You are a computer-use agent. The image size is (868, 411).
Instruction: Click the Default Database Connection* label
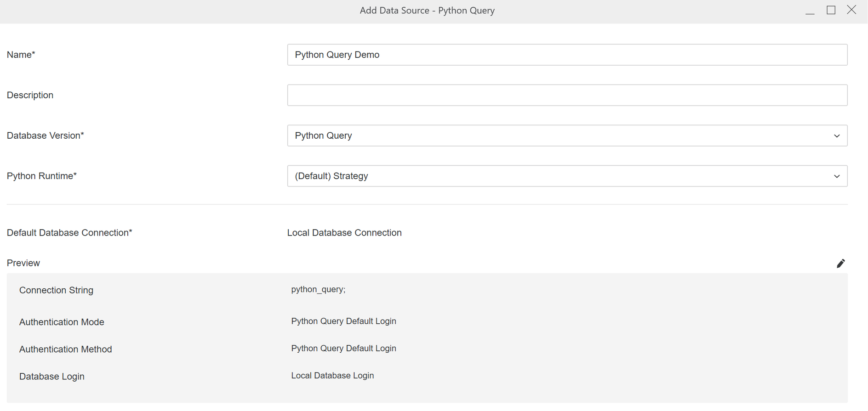pos(69,233)
